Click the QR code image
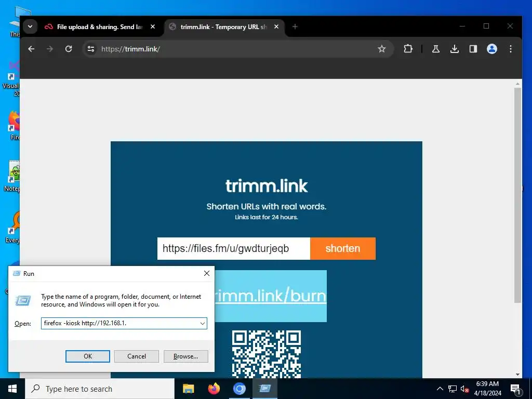Image resolution: width=532 pixels, height=399 pixels. coord(267,354)
